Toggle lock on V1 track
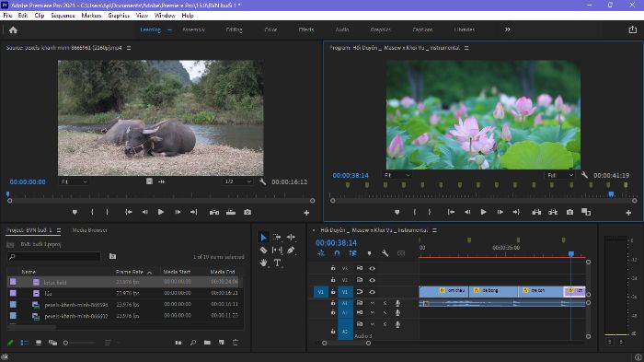 click(333, 292)
